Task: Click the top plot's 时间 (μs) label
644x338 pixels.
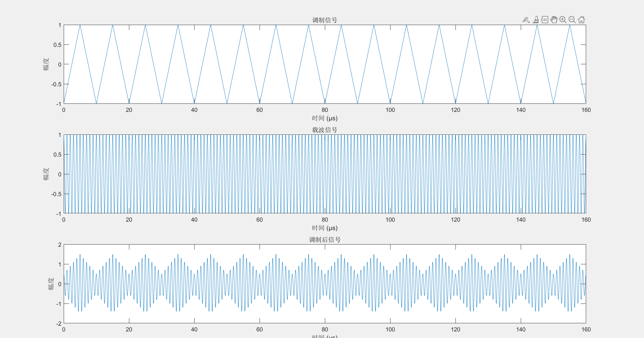Action: [x=325, y=118]
